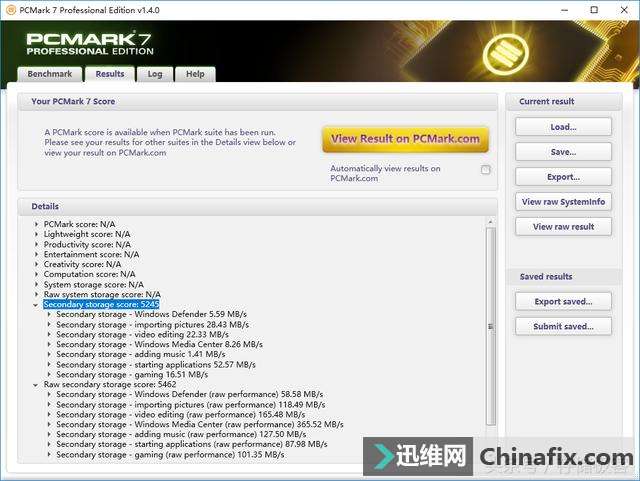The width and height of the screenshot is (640, 481).
Task: Expand the PCMark score row arrow
Action: [x=36, y=224]
